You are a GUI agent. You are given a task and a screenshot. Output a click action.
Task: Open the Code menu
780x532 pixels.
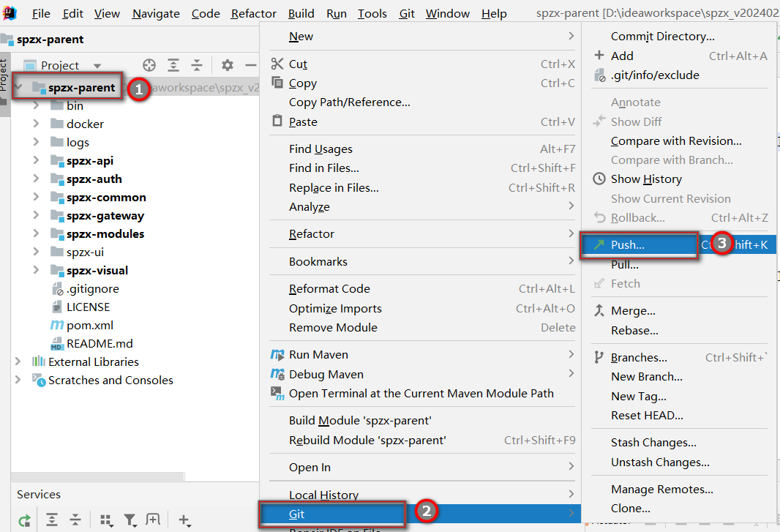click(206, 13)
